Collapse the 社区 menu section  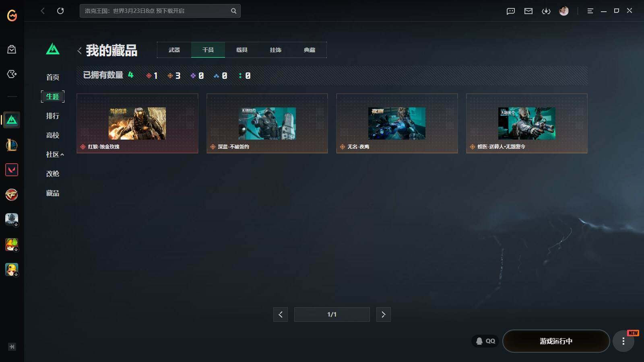point(55,154)
